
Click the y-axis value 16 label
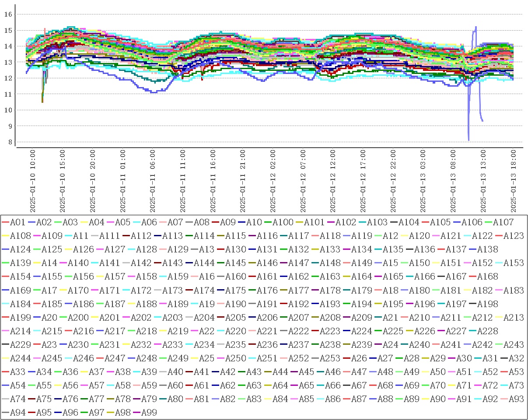7,14
